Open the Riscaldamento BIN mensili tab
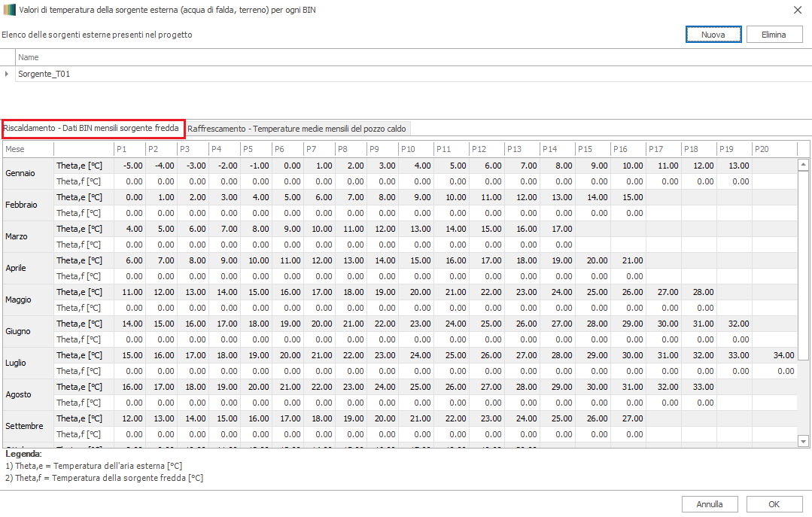This screenshot has width=812, height=517. point(91,129)
